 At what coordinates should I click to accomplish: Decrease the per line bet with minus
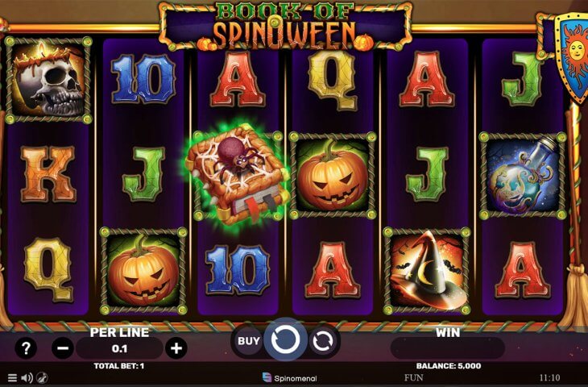[63, 348]
